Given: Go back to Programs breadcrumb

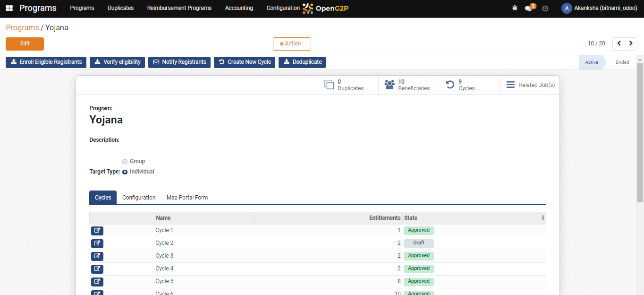Looking at the screenshot, I should (x=22, y=28).
